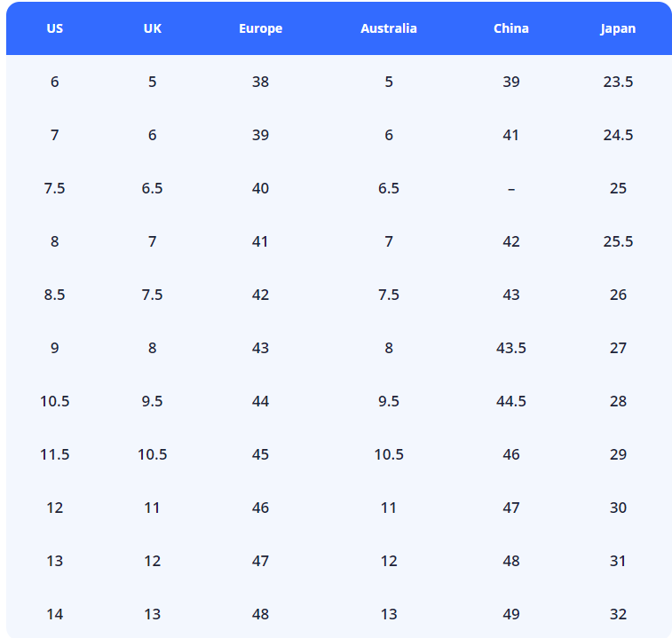The image size is (672, 638).
Task: Select the Japan column header
Action: [618, 28]
